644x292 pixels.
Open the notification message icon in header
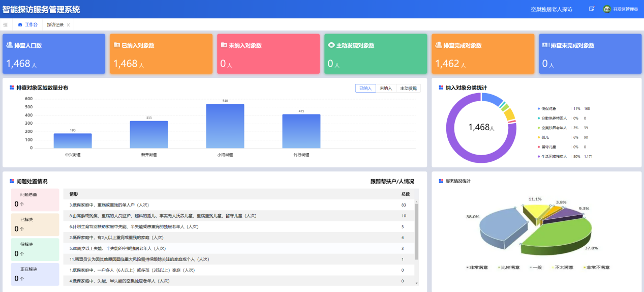pos(592,9)
